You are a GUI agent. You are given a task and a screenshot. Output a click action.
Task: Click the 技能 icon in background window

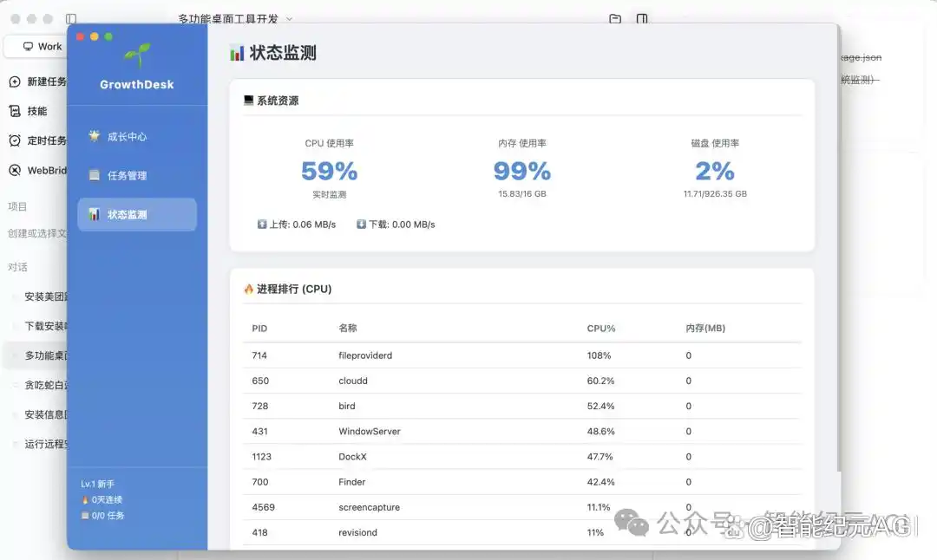coord(15,111)
